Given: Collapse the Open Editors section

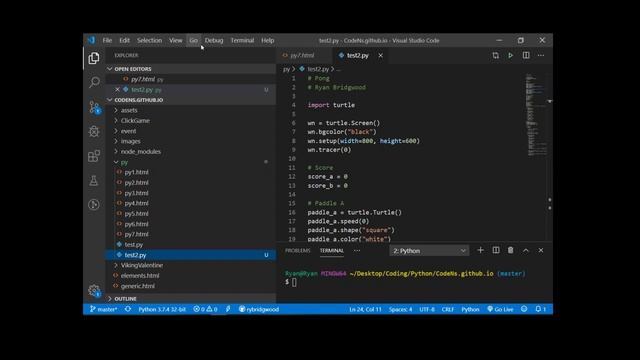Looking at the screenshot, I should (x=191, y=69).
